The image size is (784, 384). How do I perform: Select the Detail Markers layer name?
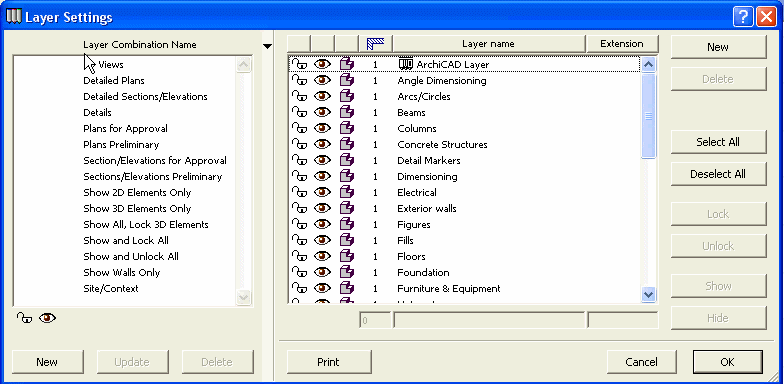click(x=429, y=160)
